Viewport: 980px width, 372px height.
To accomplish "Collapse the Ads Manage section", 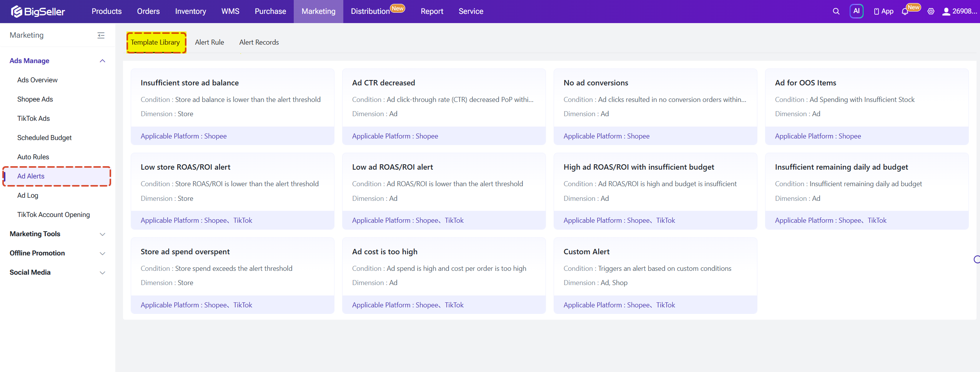I will point(102,61).
